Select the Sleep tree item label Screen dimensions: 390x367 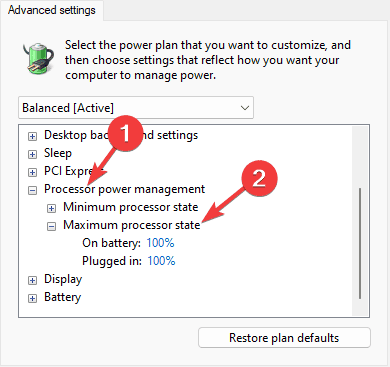point(58,153)
